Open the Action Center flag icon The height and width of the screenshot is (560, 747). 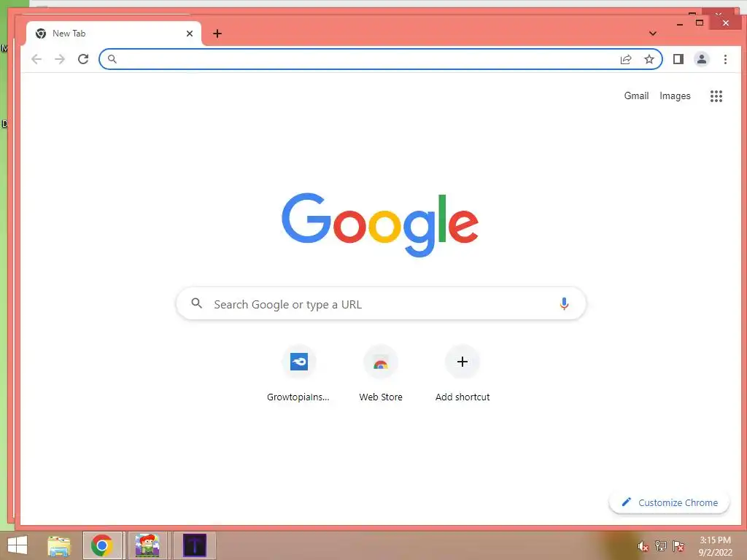(x=678, y=546)
